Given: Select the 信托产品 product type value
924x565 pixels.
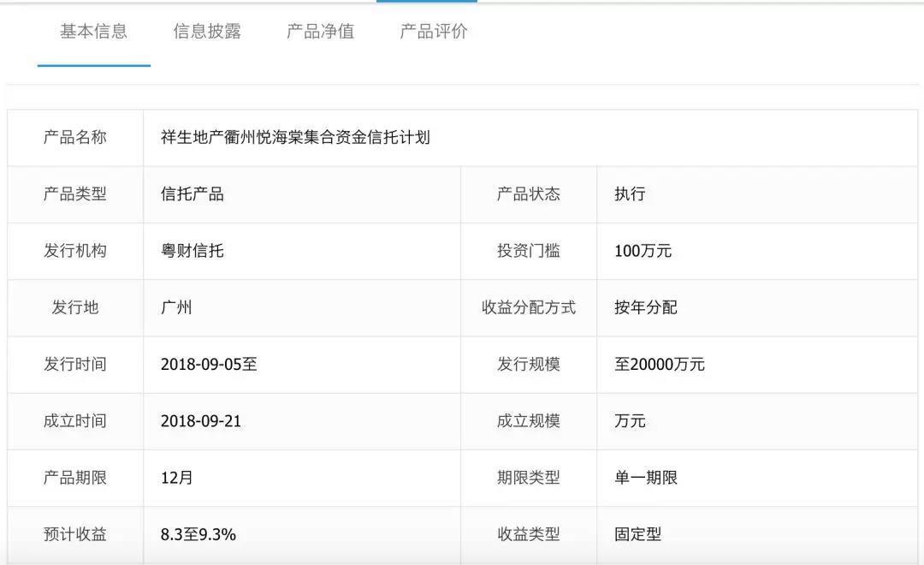Looking at the screenshot, I should [x=192, y=194].
